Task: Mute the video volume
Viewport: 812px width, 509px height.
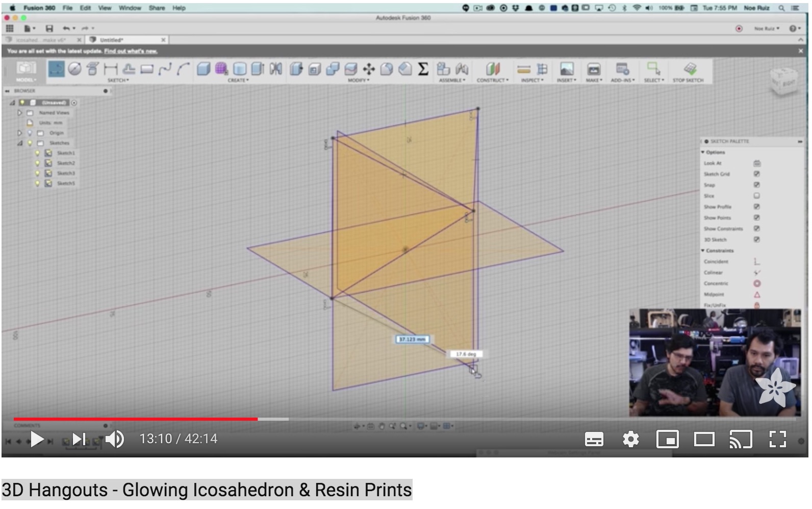Action: pyautogui.click(x=115, y=439)
